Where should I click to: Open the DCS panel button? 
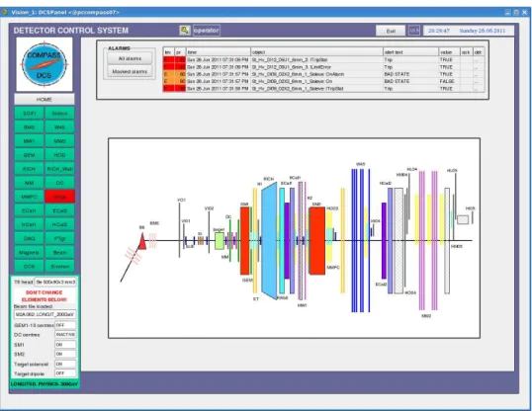[30, 266]
